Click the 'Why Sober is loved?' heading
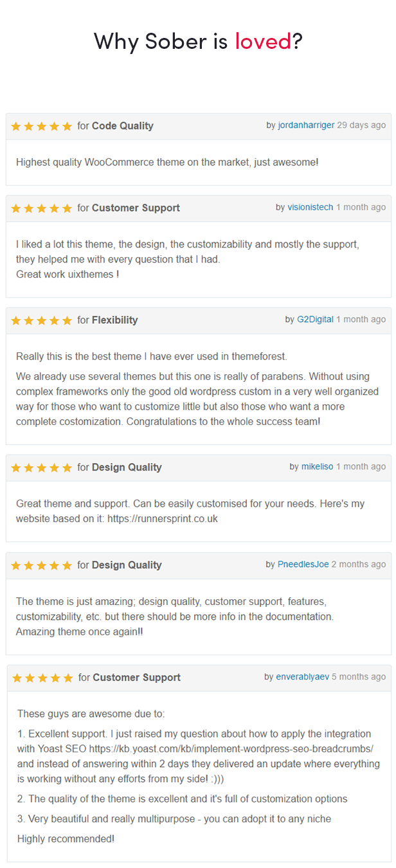 coord(198,41)
